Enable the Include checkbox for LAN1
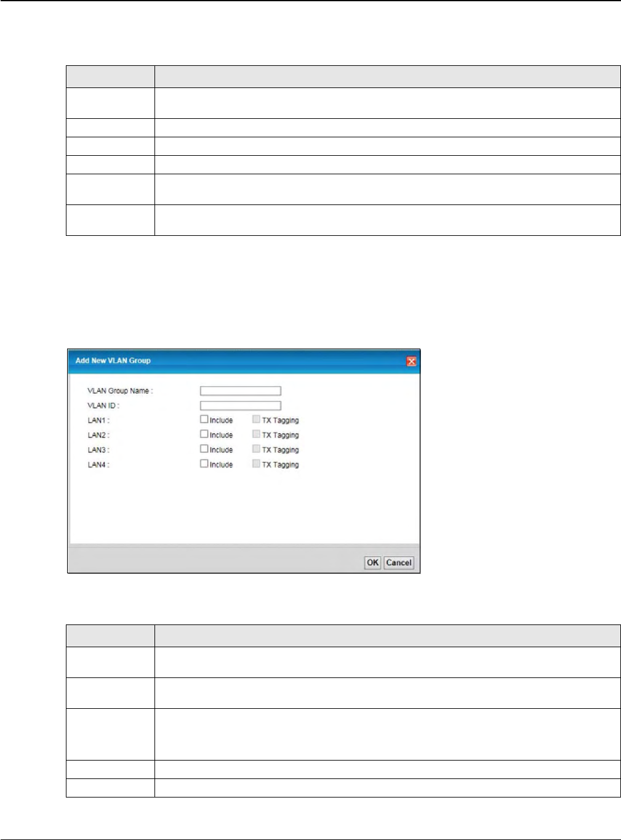Viewport: 621px width, 840px height. click(x=204, y=419)
